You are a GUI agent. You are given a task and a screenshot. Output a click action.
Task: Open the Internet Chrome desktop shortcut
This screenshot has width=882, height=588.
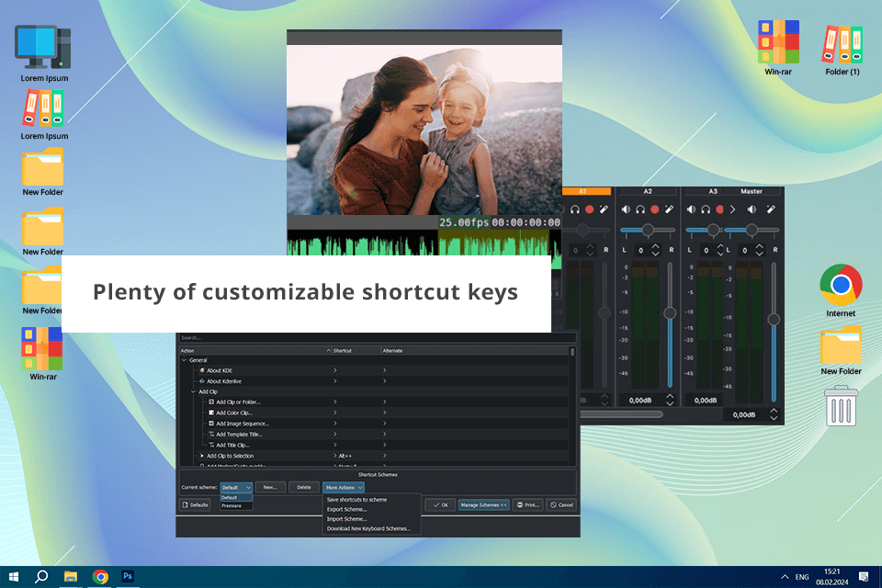tap(841, 290)
